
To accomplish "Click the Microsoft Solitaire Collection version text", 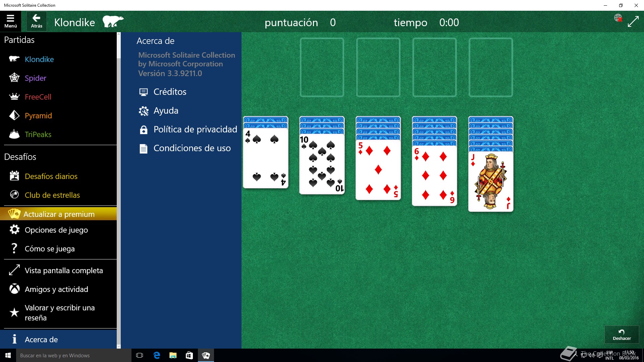I will (186, 64).
